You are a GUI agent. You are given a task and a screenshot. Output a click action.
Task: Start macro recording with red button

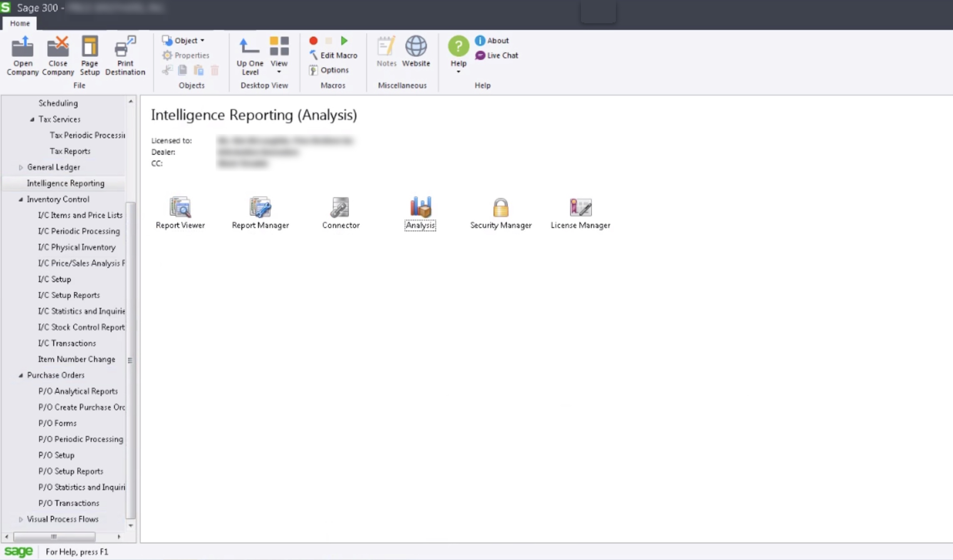click(x=313, y=41)
